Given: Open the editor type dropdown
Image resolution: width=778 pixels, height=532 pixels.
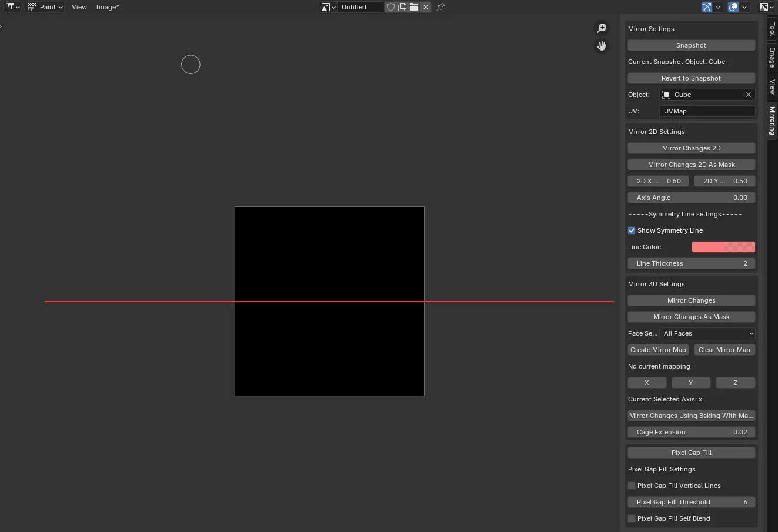Looking at the screenshot, I should coord(12,7).
